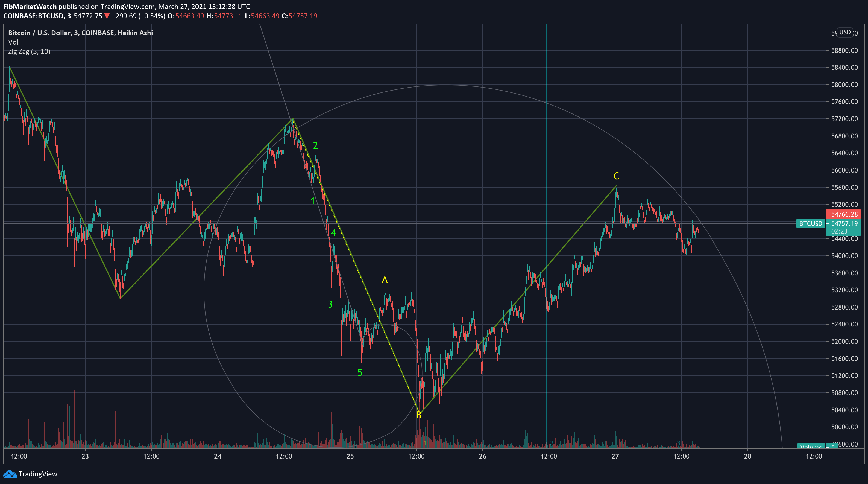Screen dimensions: 868x484
Task: Click the 56000.00 price axis label
Action: coord(844,170)
